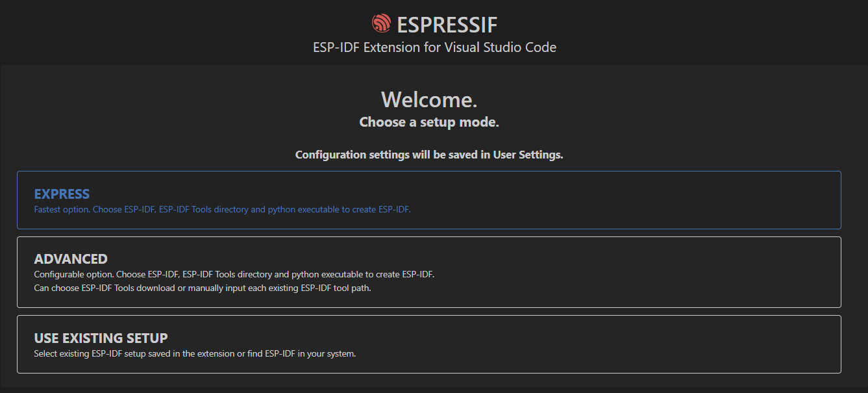Viewport: 868px width, 393px height.
Task: Click the Configurable option description line
Action: [234, 274]
